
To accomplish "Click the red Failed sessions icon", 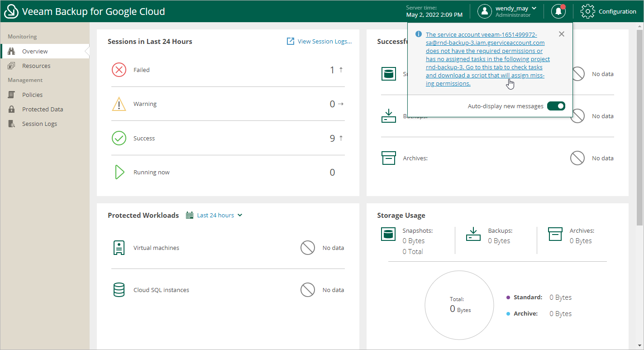I will coord(119,70).
